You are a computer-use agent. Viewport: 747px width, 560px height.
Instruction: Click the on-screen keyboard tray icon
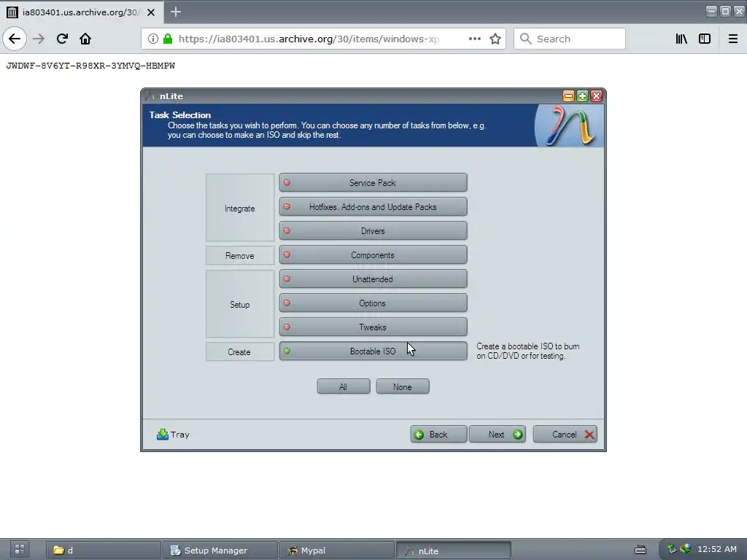click(x=640, y=550)
